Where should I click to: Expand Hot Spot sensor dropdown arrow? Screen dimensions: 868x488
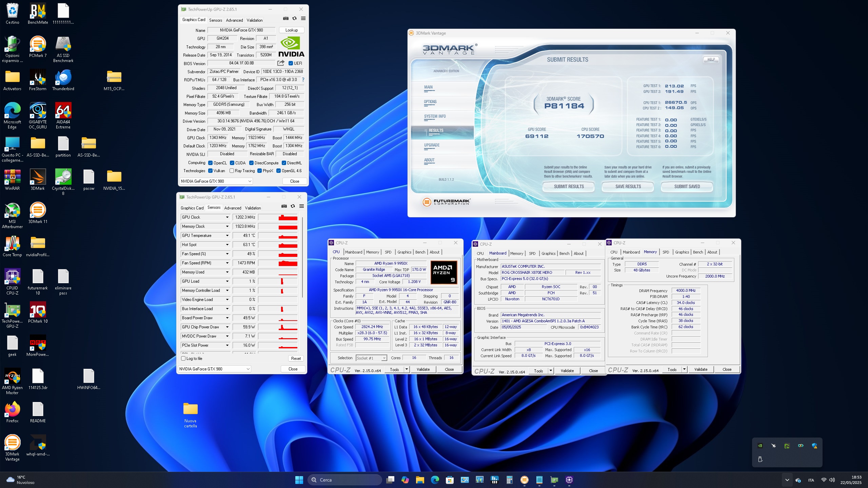(227, 245)
